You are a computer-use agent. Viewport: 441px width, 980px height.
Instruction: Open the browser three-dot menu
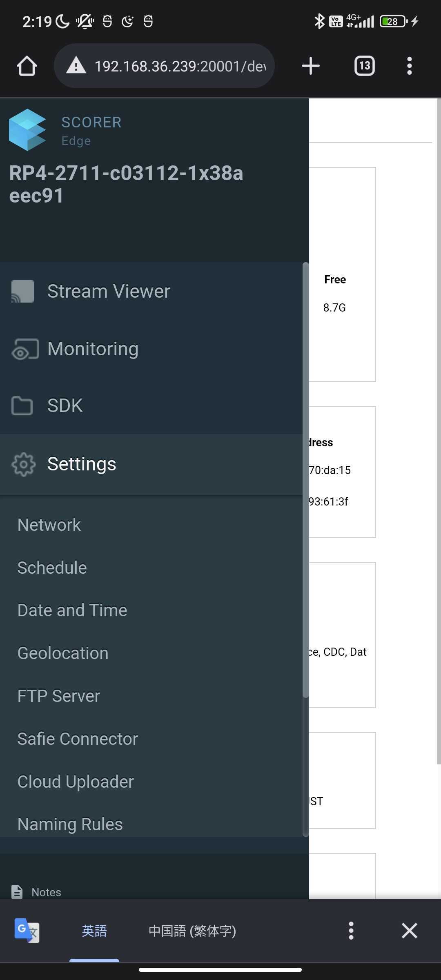[409, 66]
